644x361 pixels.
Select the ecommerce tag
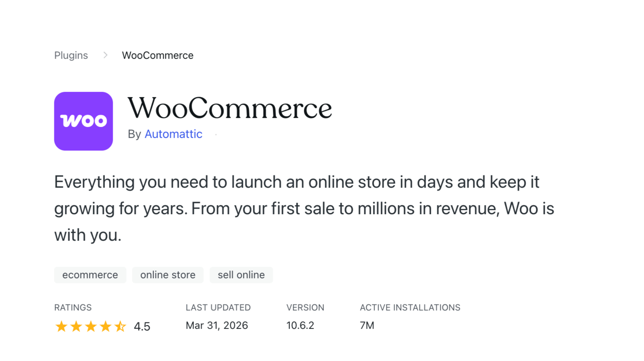click(90, 275)
